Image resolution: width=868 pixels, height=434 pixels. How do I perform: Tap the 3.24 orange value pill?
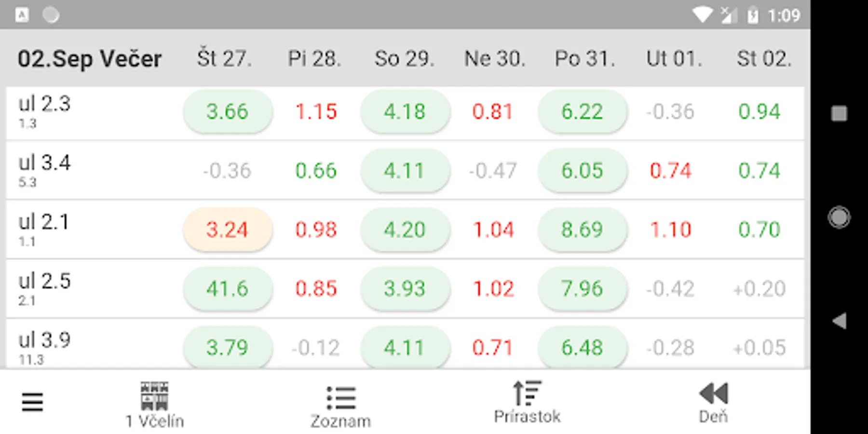[227, 230]
